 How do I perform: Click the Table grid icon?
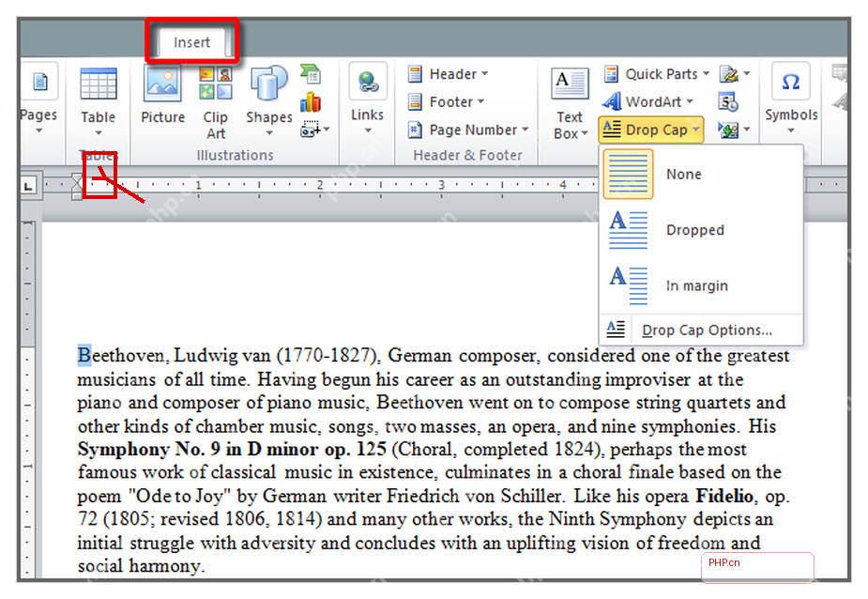pos(98,84)
